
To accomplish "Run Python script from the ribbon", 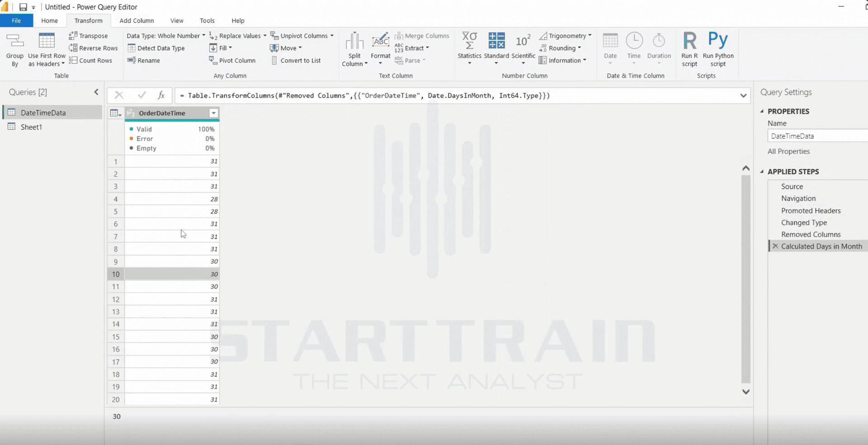I will coord(718,49).
